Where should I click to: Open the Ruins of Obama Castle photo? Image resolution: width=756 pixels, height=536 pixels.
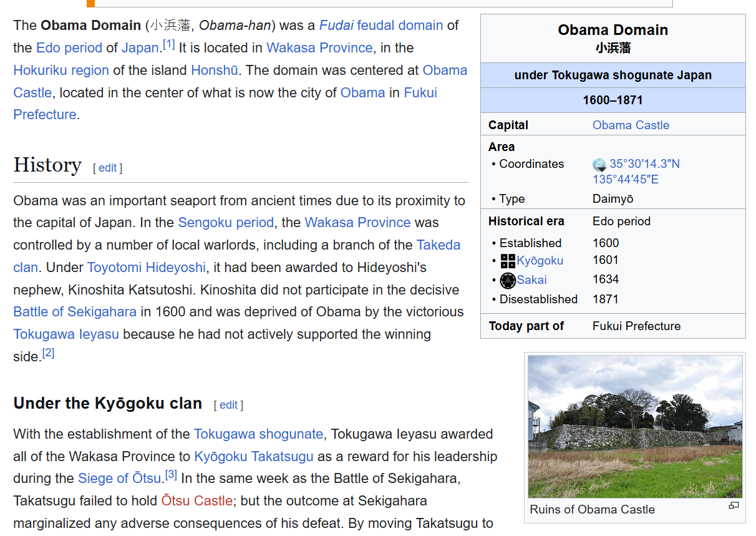click(x=635, y=426)
